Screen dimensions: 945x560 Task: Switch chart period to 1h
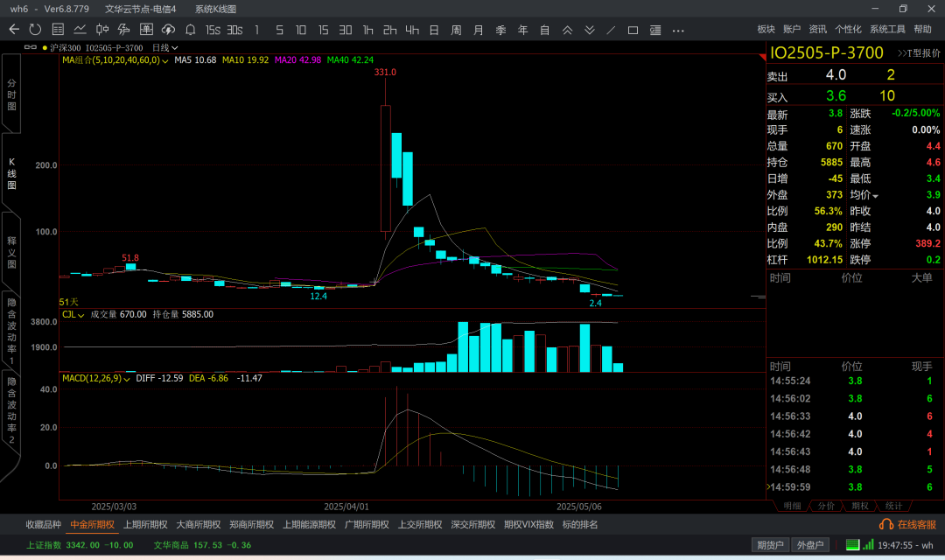coord(367,30)
